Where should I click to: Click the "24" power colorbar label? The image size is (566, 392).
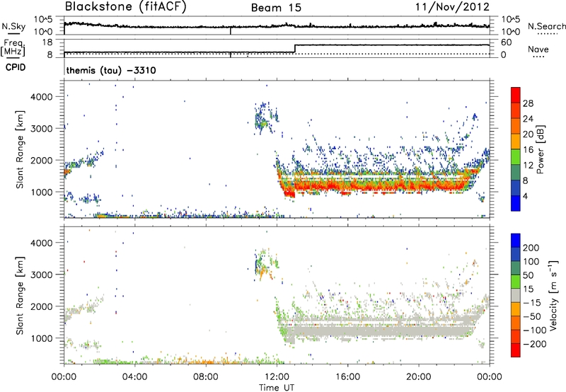[x=528, y=119]
